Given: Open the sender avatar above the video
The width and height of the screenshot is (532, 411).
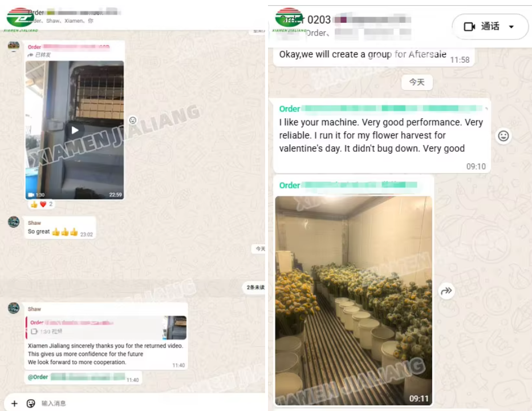Looking at the screenshot, I should 14,46.
